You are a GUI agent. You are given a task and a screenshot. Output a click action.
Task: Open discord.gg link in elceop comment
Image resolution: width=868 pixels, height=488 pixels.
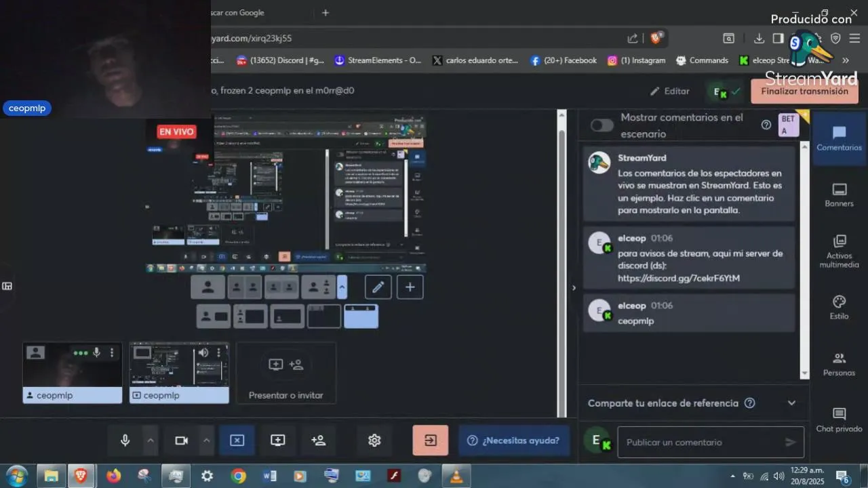click(x=679, y=278)
